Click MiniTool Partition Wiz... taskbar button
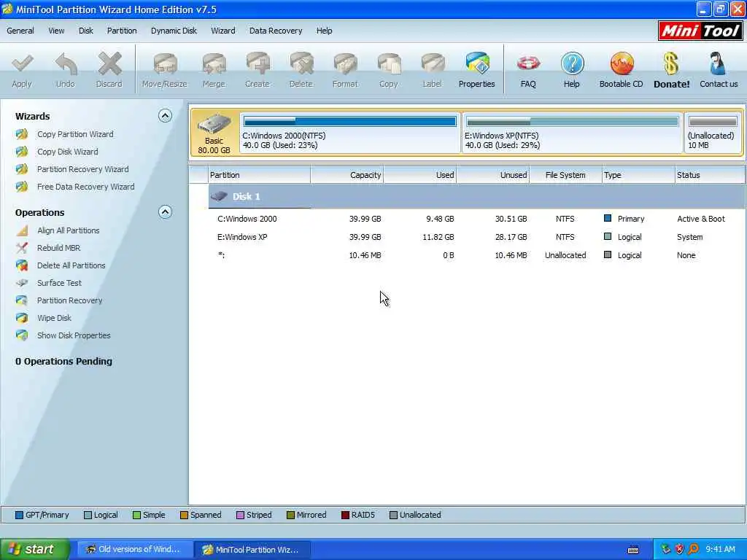747x560 pixels. 252,550
